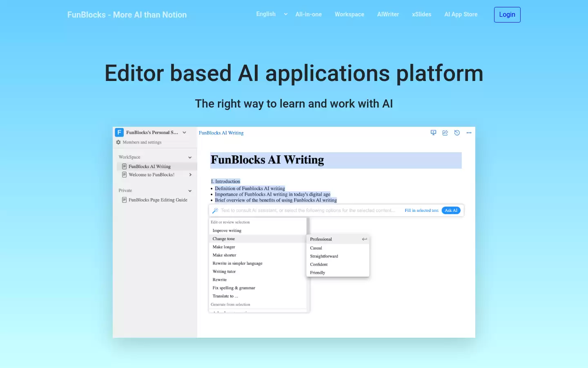Click the magic wand AI assistant icon
Viewport: 588px width, 368px height.
coord(215,211)
